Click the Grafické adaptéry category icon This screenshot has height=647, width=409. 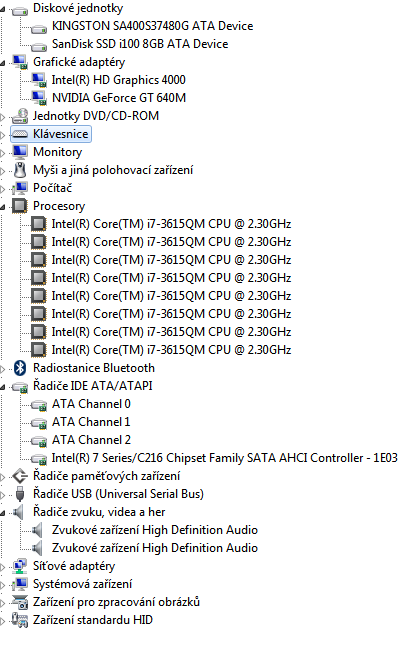(19, 62)
